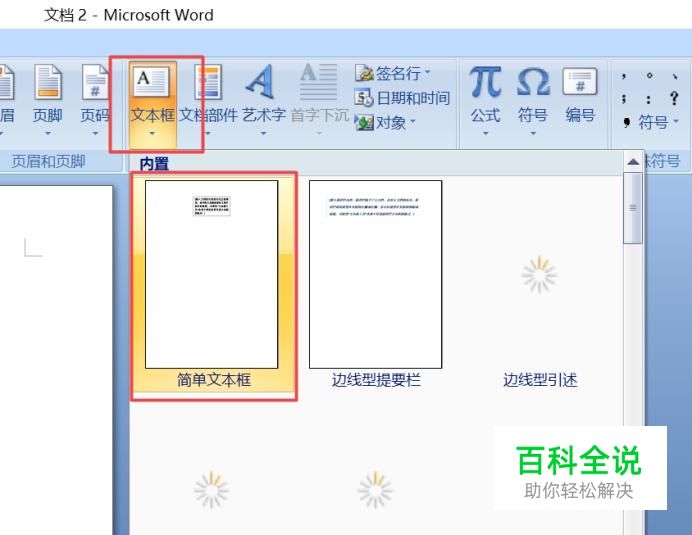This screenshot has height=535, width=692.
Task: Expand the 页脚 dropdown arrow
Action: pyautogui.click(x=48, y=133)
